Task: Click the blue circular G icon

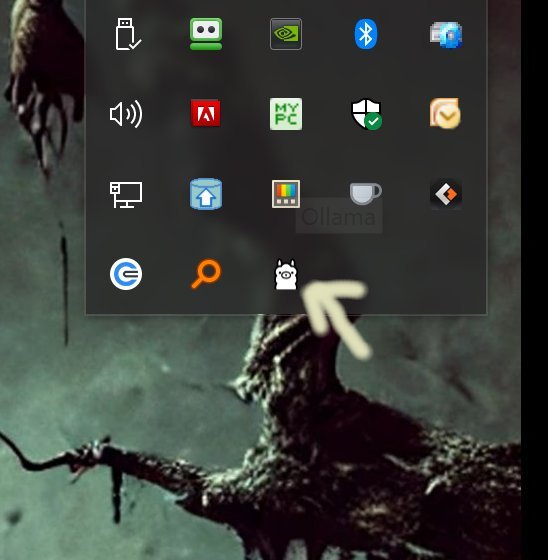Action: 126,274
